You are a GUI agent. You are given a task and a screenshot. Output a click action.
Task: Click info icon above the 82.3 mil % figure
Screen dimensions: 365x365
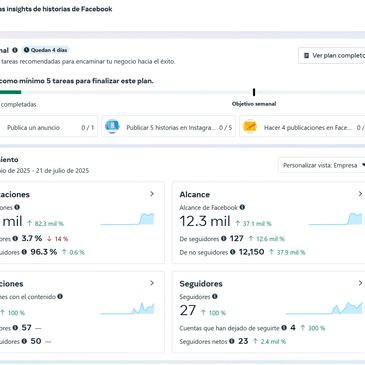click(17, 207)
